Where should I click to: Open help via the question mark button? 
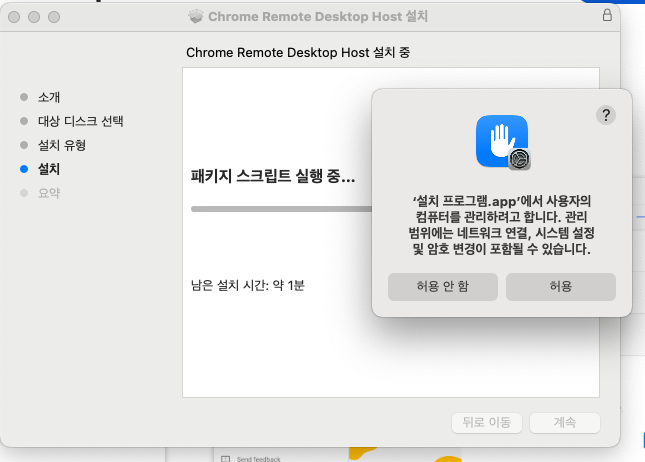point(606,115)
